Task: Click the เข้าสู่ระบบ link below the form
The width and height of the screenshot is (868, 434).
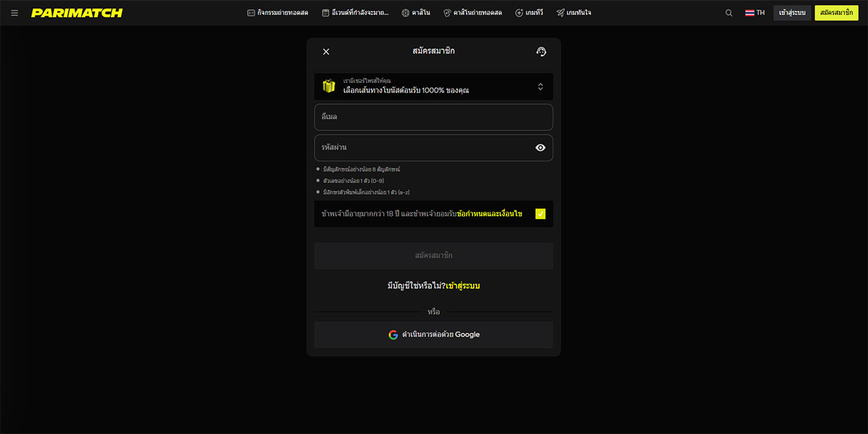Action: (463, 286)
